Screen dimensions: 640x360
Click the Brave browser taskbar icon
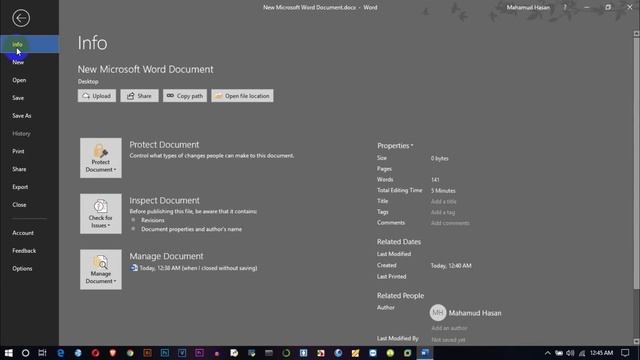(x=113, y=353)
